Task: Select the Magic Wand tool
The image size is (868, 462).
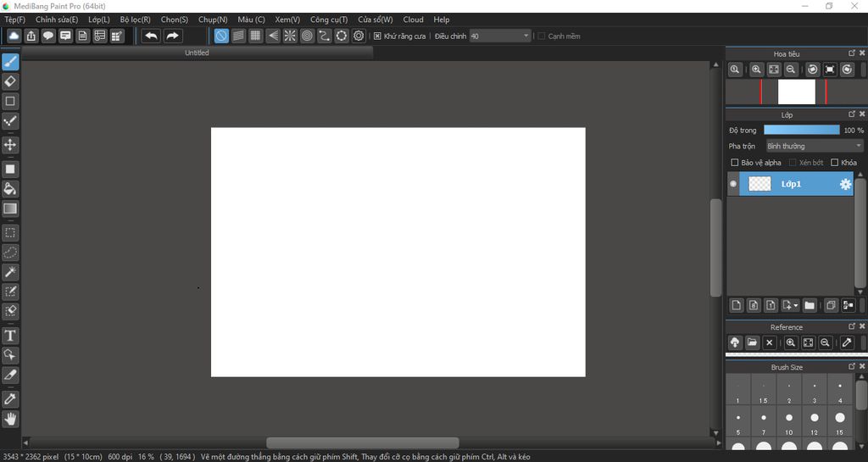Action: (x=10, y=271)
